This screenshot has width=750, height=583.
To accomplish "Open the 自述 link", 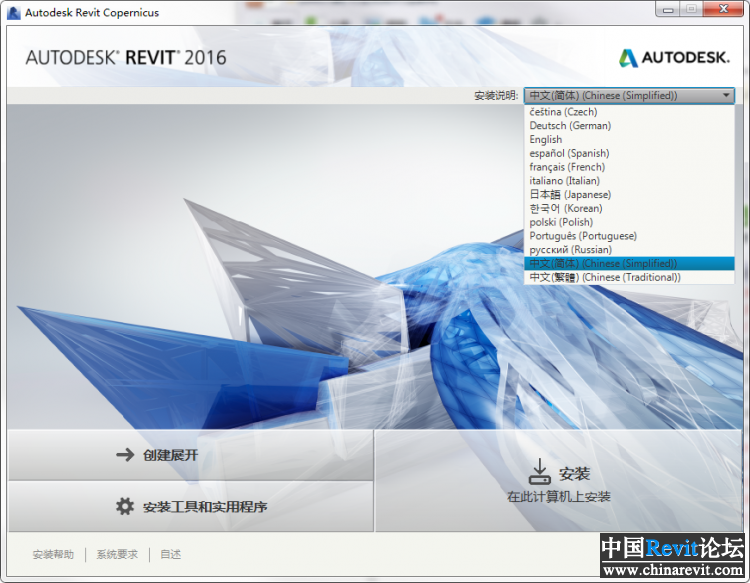I will [x=170, y=554].
